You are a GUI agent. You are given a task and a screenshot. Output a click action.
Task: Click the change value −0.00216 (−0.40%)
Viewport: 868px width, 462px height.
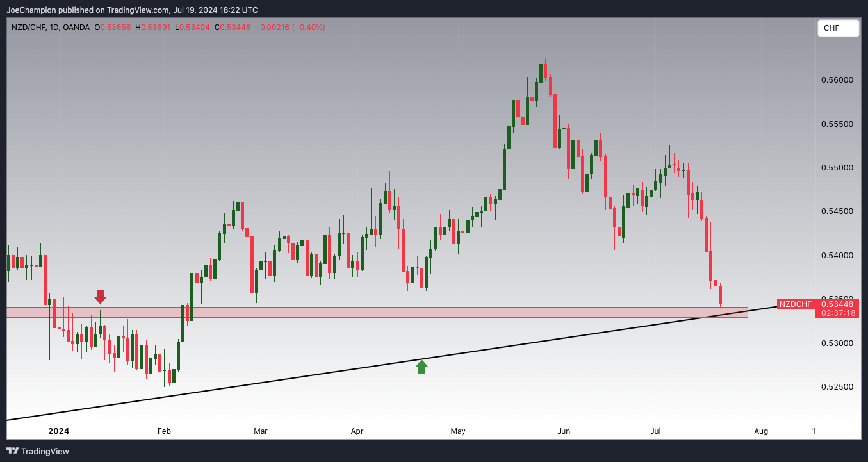[290, 28]
